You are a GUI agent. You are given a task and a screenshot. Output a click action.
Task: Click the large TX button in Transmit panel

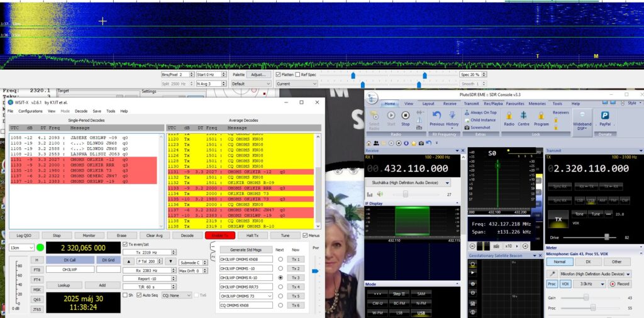point(558,219)
